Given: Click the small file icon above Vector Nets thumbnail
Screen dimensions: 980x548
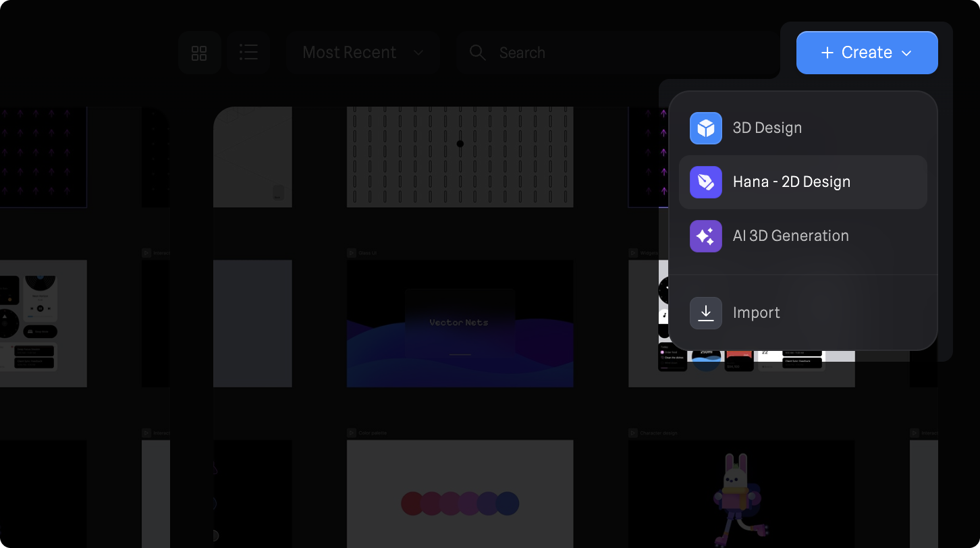Looking at the screenshot, I should [351, 253].
